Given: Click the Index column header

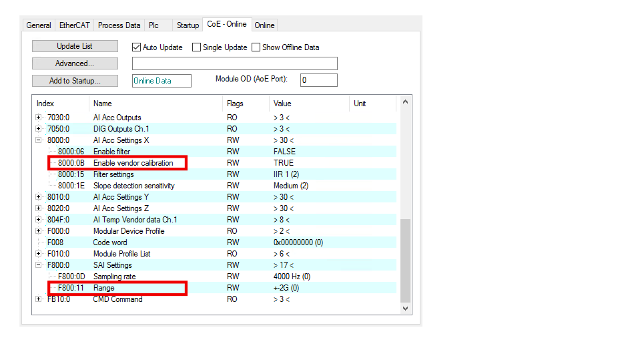Looking at the screenshot, I should (61, 104).
